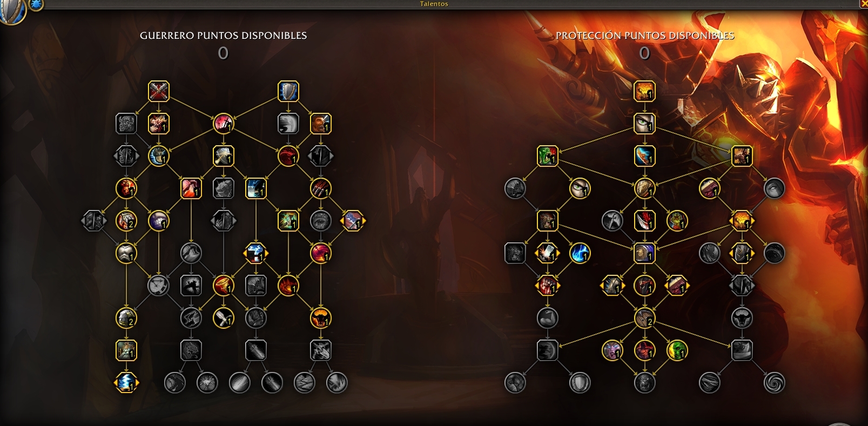Click the blue gear icon by portrait
Viewport: 868px width, 426px height.
point(36,4)
